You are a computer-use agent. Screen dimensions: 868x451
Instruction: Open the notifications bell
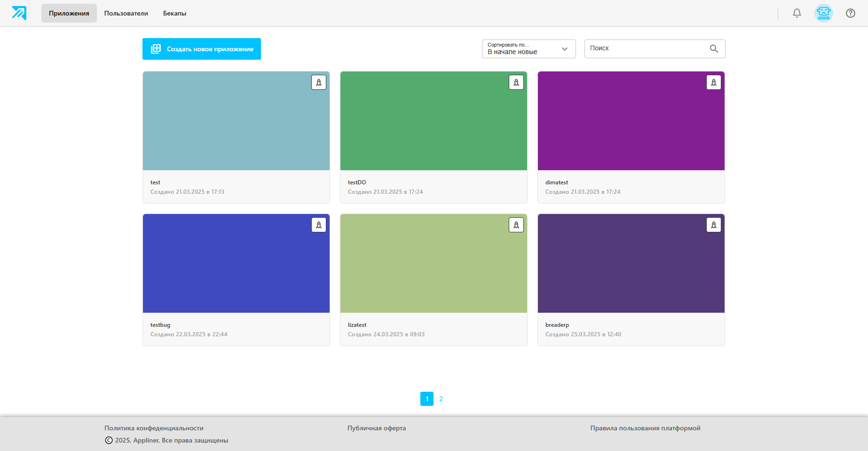(x=797, y=13)
